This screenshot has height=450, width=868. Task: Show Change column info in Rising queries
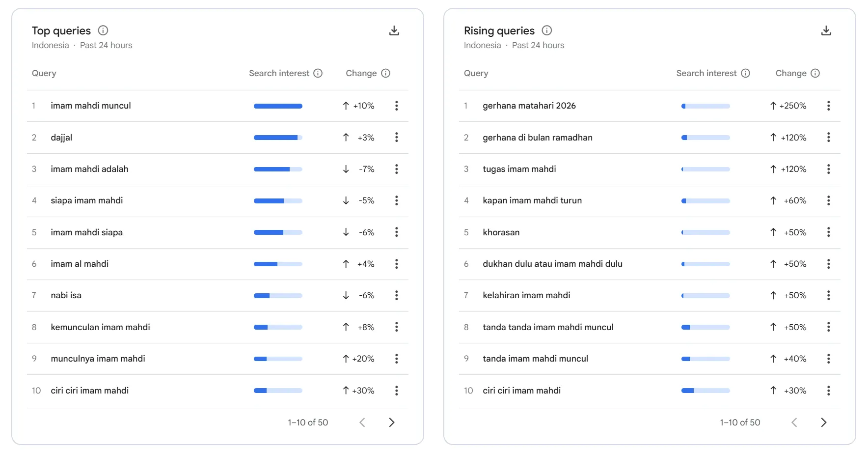(x=815, y=73)
